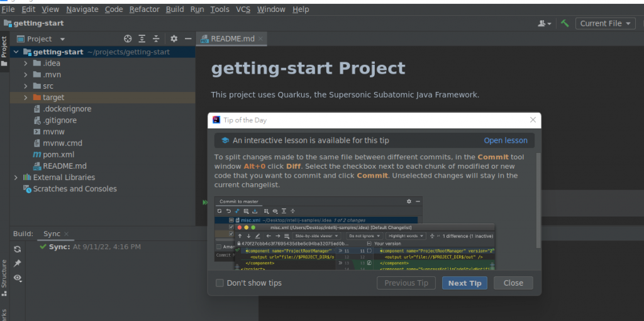Select mvnw.cmd in project tree
Image resolution: width=644 pixels, height=321 pixels.
coord(62,143)
